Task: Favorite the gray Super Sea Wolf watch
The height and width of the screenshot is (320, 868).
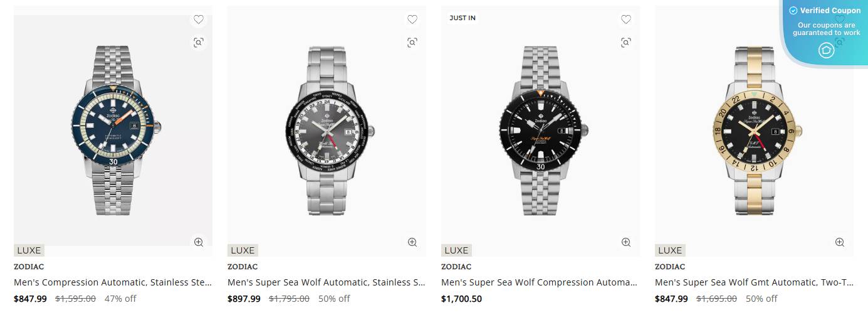Action: tap(412, 19)
